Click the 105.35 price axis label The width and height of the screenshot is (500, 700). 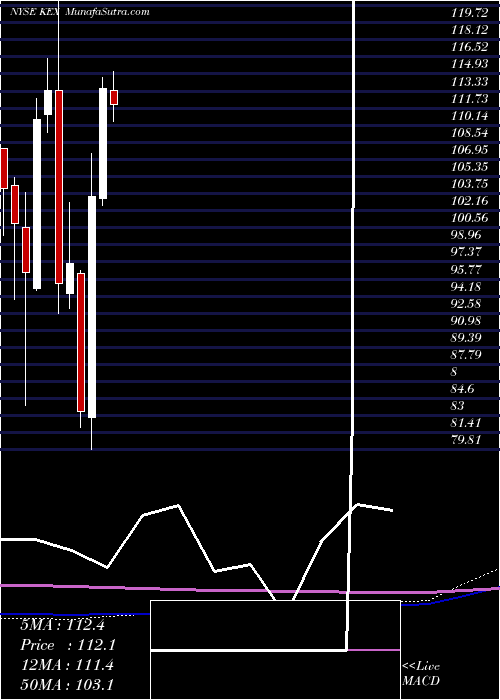click(469, 167)
